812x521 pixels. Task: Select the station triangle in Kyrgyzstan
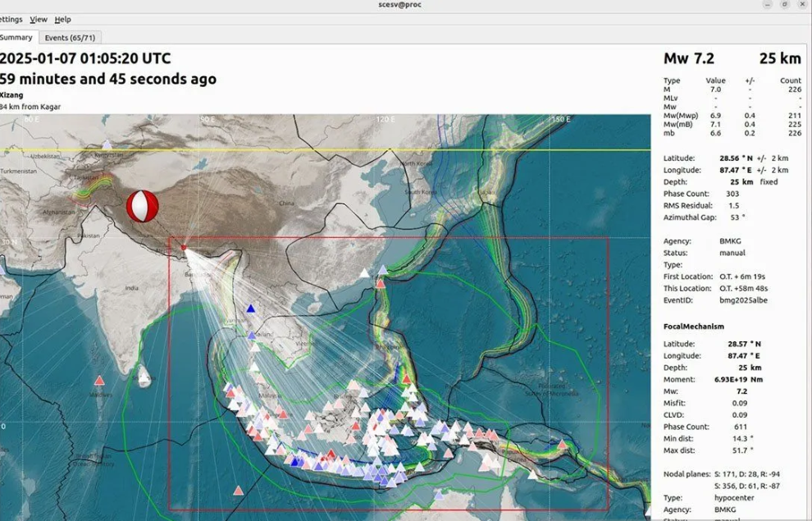(x=106, y=144)
